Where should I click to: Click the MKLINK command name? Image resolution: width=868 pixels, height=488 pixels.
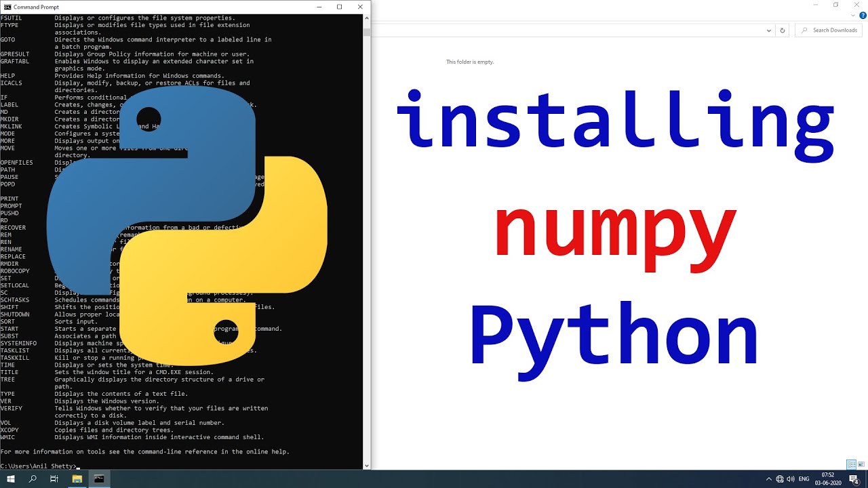(x=12, y=127)
